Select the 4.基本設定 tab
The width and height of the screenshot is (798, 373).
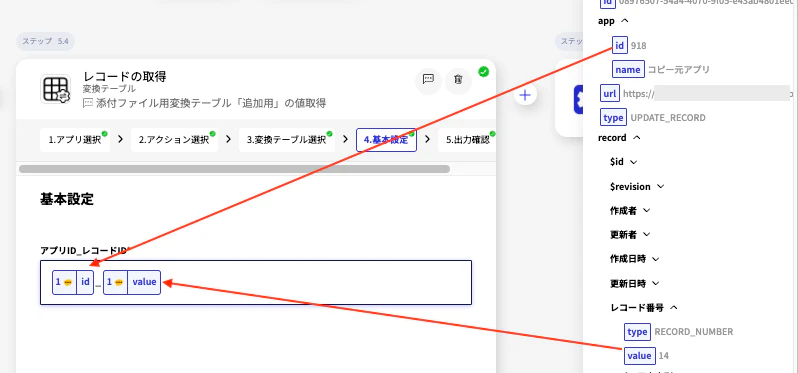point(386,140)
